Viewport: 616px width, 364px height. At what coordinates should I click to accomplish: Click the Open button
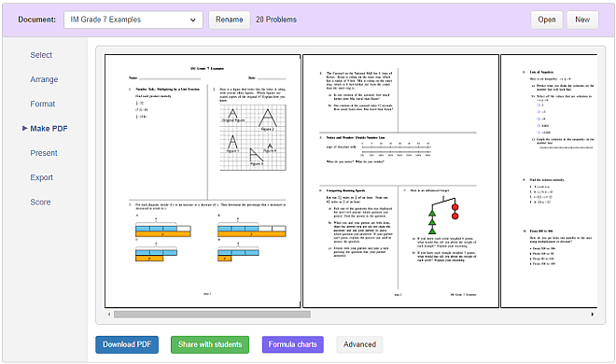click(546, 20)
